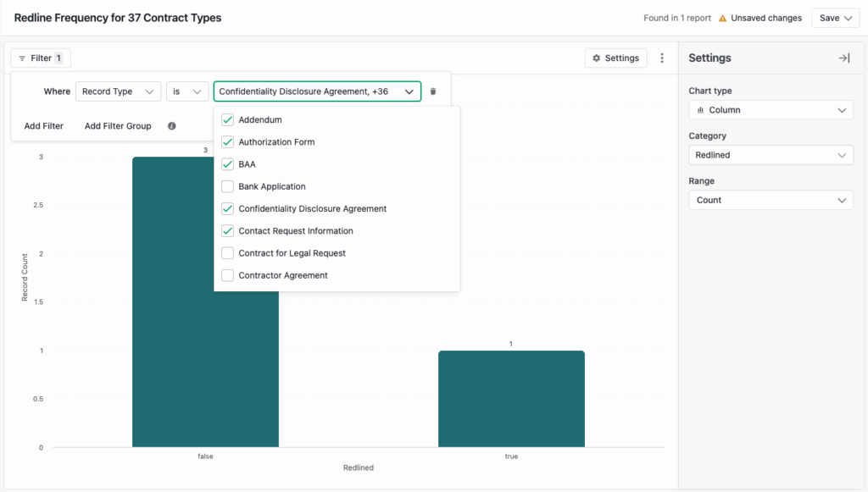This screenshot has height=492, width=868.
Task: Open the Category dropdown showing Redlined
Action: [x=770, y=155]
